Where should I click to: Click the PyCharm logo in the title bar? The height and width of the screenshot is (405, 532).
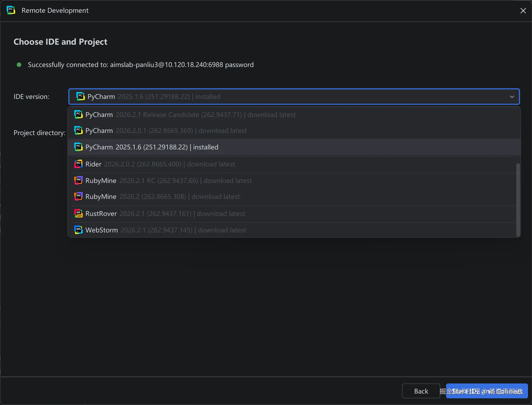point(11,10)
